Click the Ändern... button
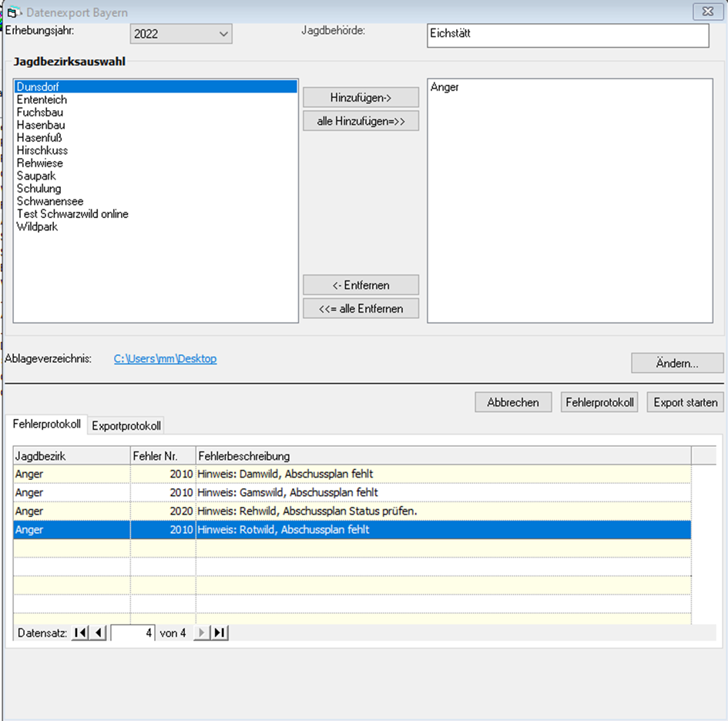The width and height of the screenshot is (728, 721). [676, 363]
